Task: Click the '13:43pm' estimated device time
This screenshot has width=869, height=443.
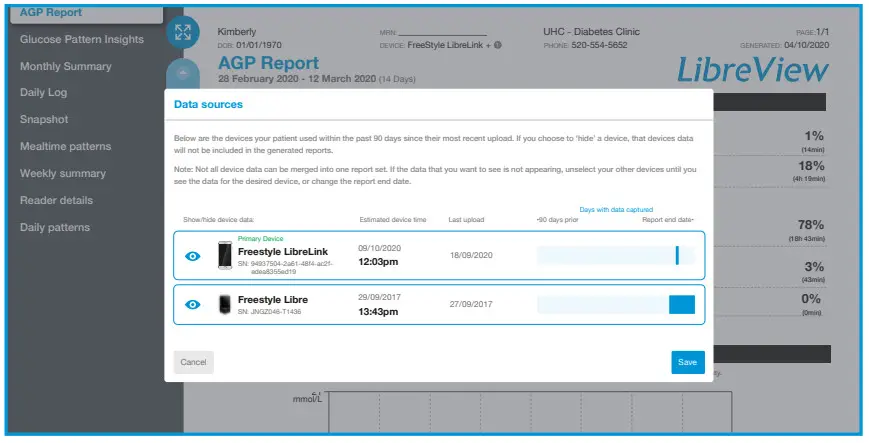Action: click(x=378, y=312)
